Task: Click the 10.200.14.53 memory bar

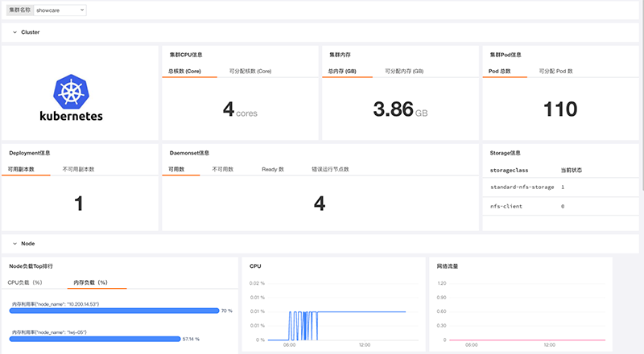Action: click(114, 311)
